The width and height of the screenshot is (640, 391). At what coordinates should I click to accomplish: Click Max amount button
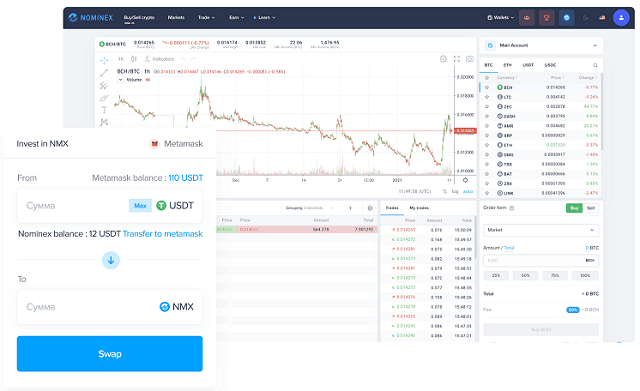tap(140, 206)
